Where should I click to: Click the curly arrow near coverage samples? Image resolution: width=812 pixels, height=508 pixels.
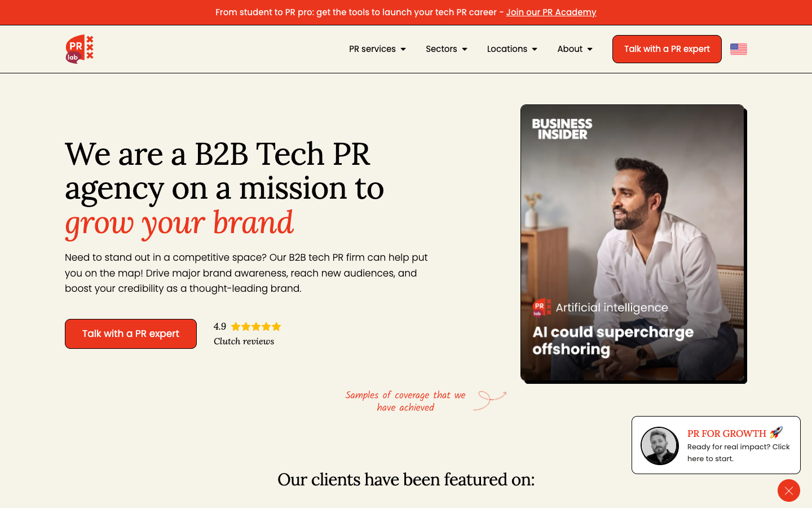(489, 400)
